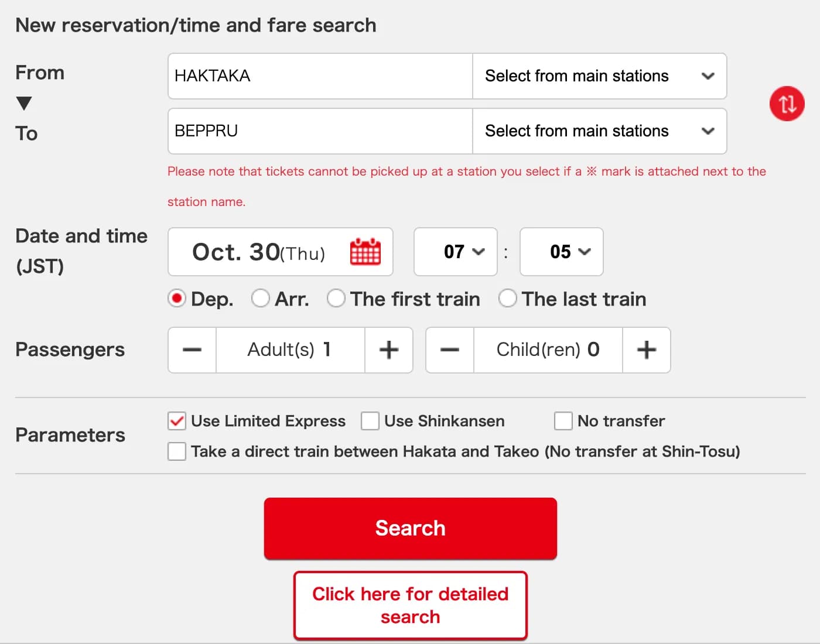Enable Use Shinkansen option
Viewport: 820px width, 644px height.
(370, 421)
